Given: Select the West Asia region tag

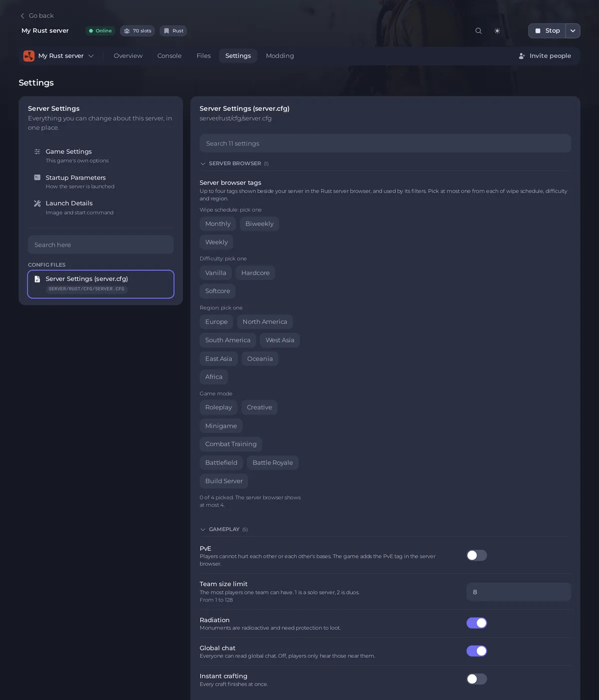Looking at the screenshot, I should click(280, 341).
